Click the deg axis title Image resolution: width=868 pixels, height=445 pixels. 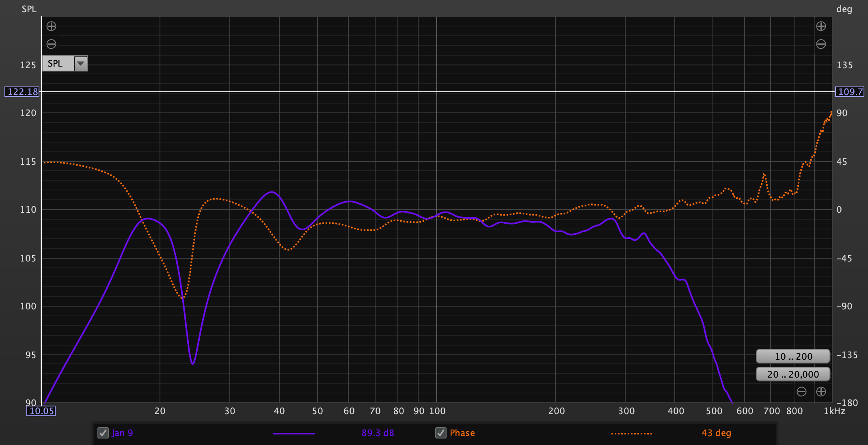844,9
